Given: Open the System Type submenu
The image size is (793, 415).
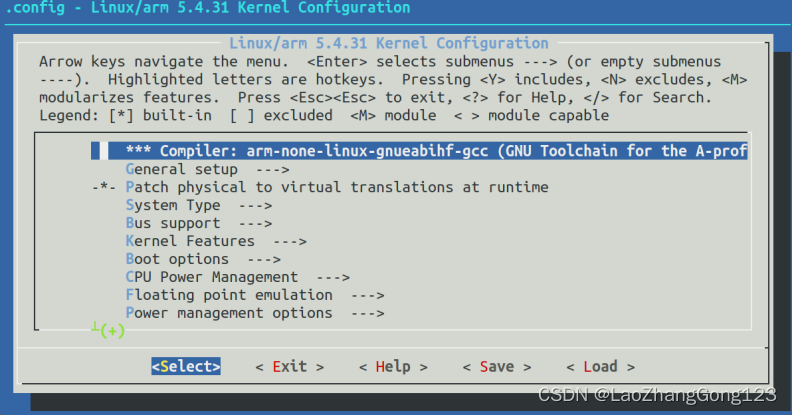Looking at the screenshot, I should [199, 205].
